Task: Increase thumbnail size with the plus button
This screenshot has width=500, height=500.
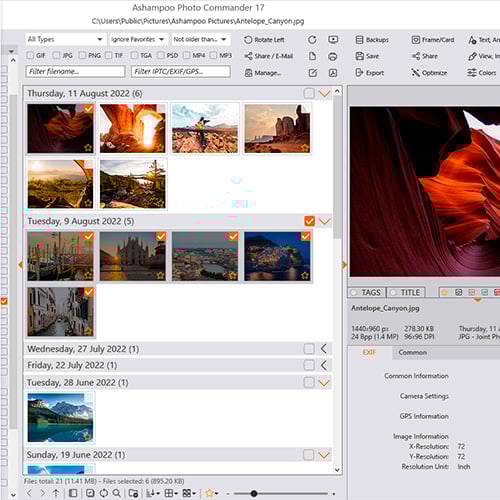Action: [x=334, y=494]
